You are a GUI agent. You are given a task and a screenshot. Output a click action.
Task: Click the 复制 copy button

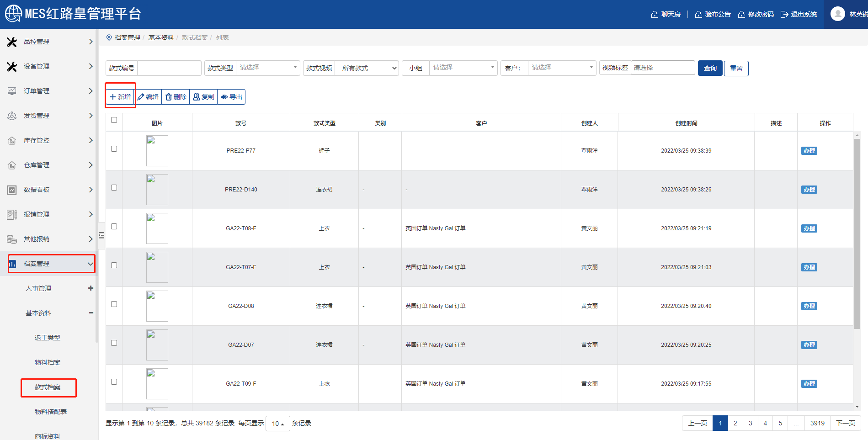[x=203, y=97]
